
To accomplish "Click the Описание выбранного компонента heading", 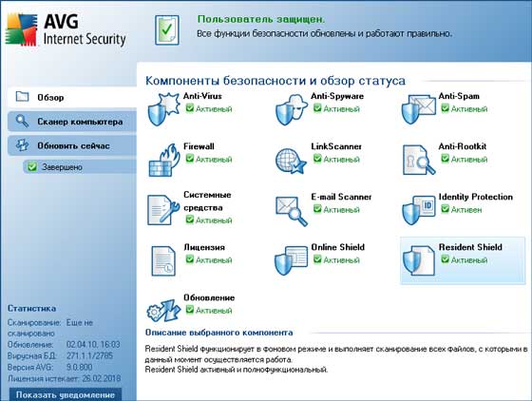I will click(x=219, y=333).
